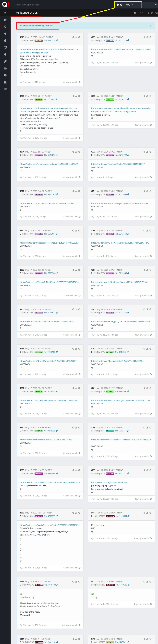Open the bostonherald.com link in post 4278
This screenshot has width=158, height=644.
tap(49, 51)
